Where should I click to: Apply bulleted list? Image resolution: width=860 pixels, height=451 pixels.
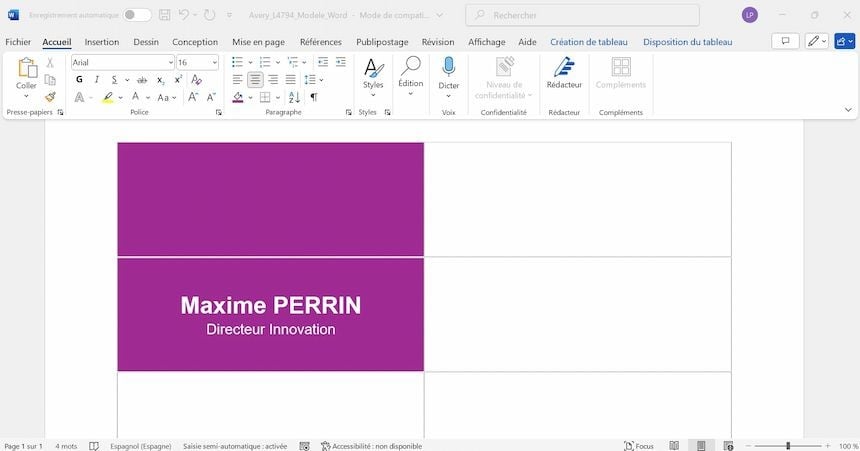click(x=237, y=62)
